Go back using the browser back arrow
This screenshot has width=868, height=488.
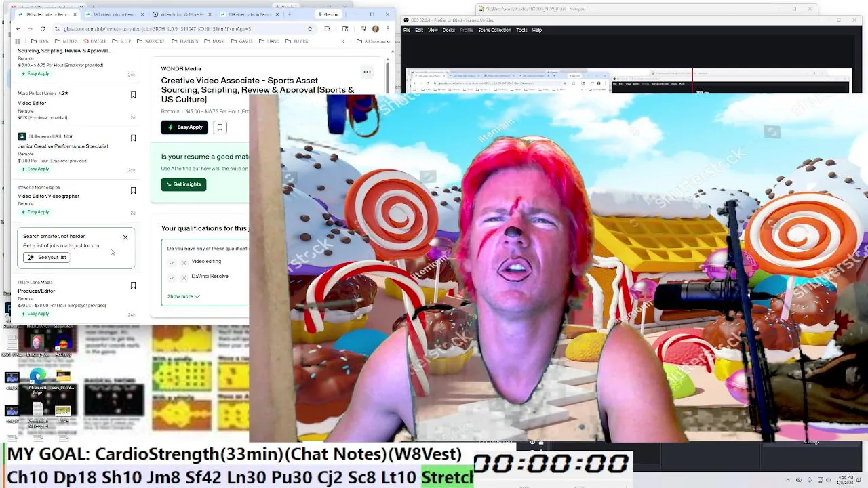18,28
